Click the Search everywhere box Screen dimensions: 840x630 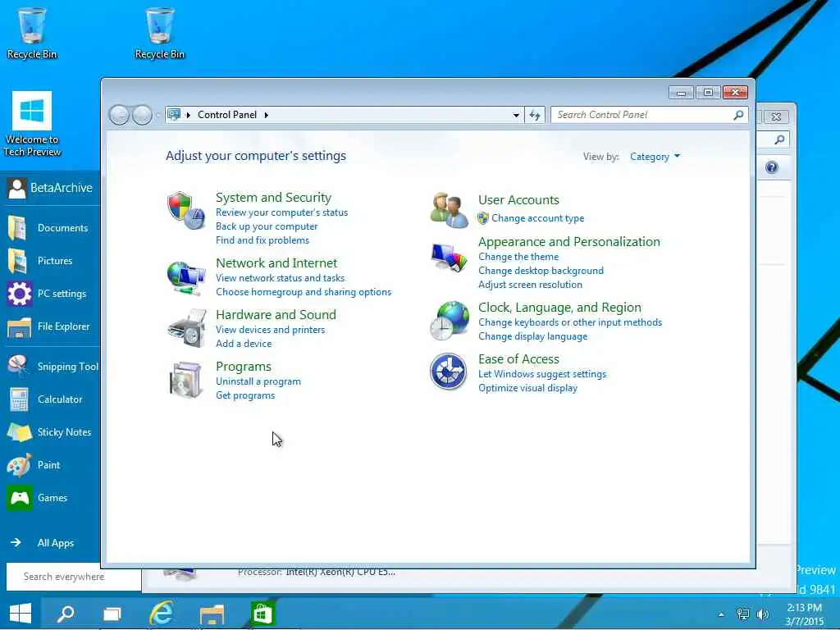click(x=73, y=577)
